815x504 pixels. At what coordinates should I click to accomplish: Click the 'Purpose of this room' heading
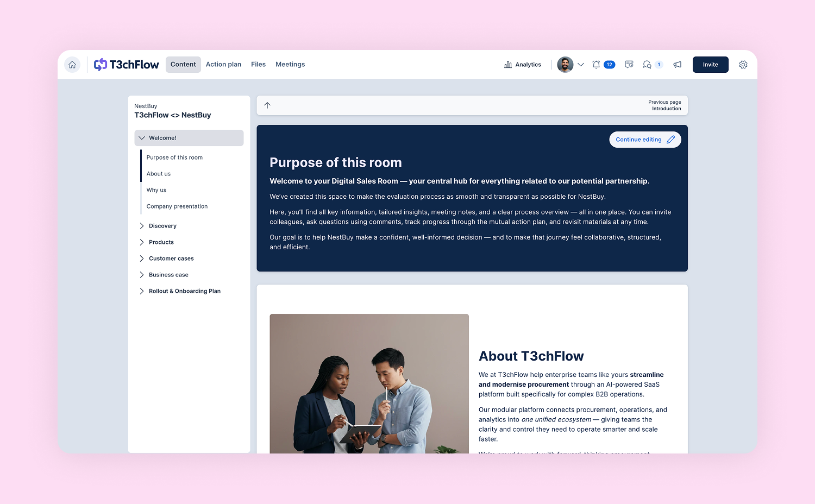[336, 162]
